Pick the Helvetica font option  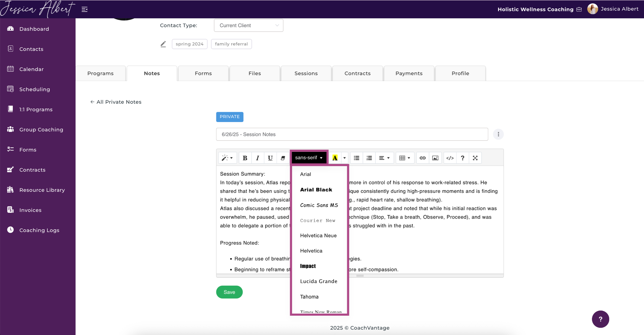(x=319, y=251)
